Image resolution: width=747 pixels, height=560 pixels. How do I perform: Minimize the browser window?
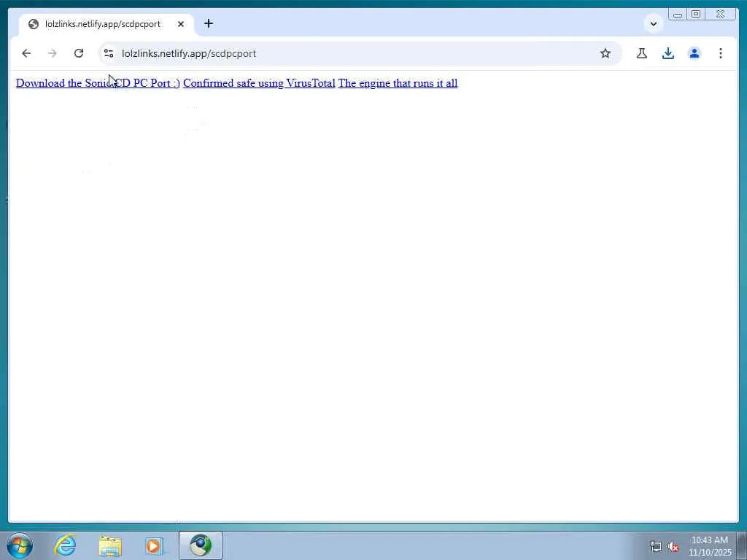678,15
